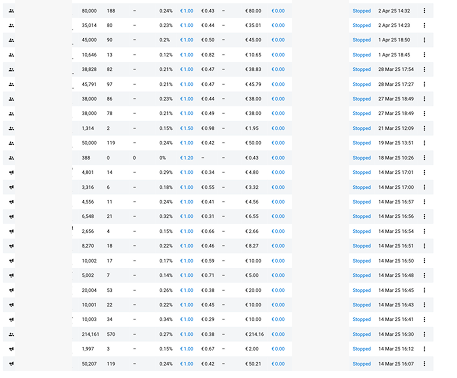The image size is (457, 378).
Task: Click the people icon in the 214,161 row
Action: tap(11, 334)
